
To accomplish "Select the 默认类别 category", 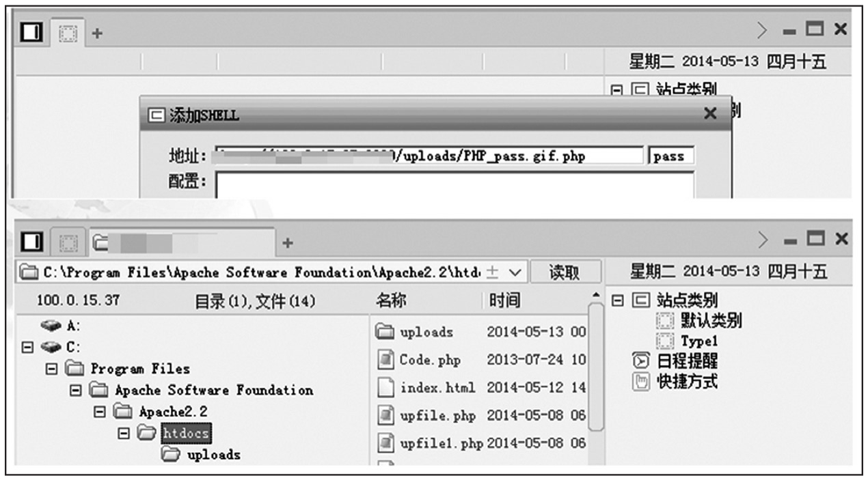I will pyautogui.click(x=711, y=320).
